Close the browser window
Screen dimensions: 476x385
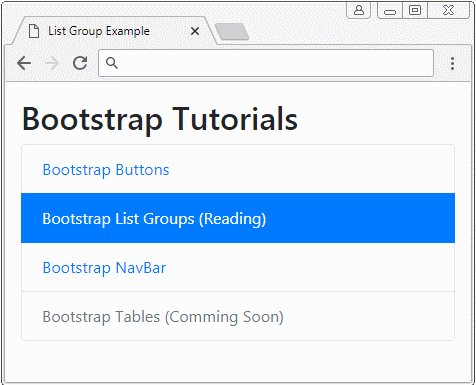point(449,10)
